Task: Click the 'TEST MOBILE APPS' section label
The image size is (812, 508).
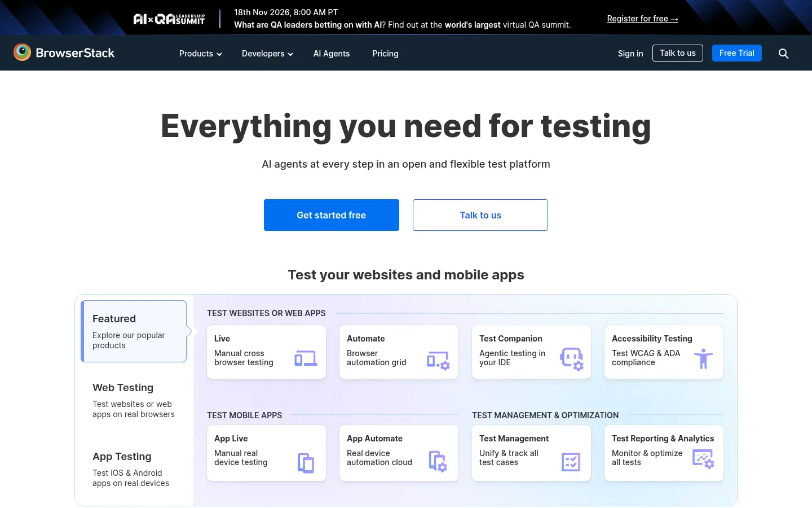Action: tap(245, 415)
